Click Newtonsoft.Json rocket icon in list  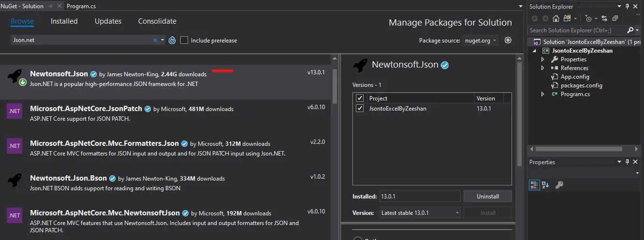(x=14, y=77)
